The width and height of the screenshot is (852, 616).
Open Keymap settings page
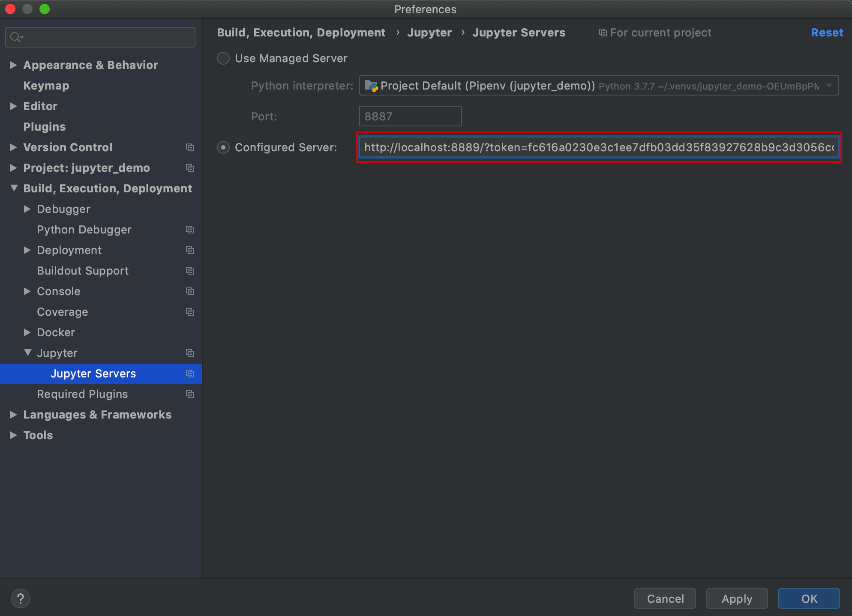46,86
